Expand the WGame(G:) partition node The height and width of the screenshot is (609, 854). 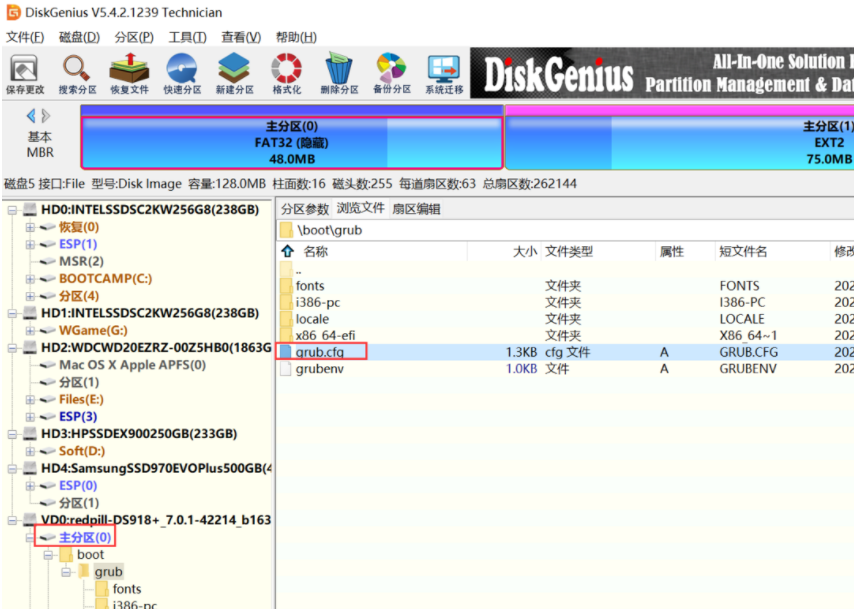[x=30, y=331]
